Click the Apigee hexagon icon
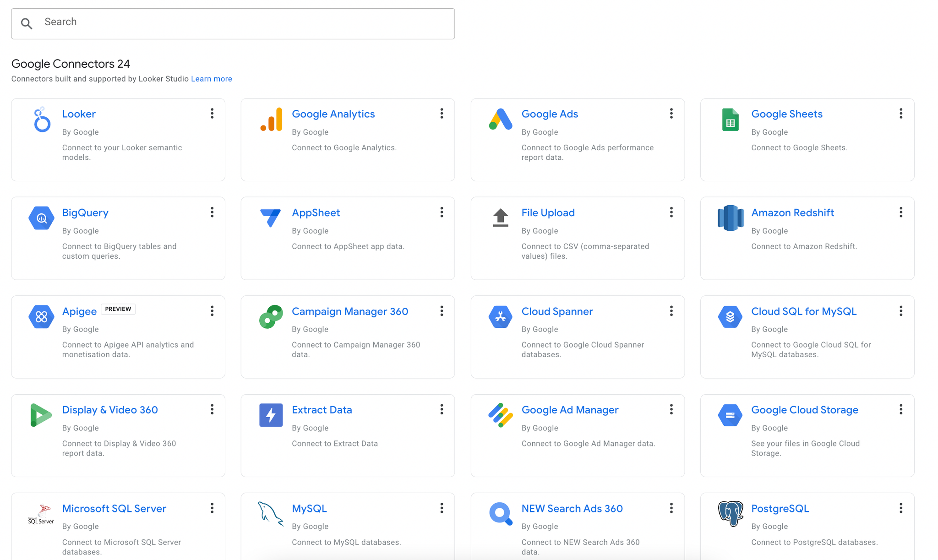The width and height of the screenshot is (938, 560). 42,317
